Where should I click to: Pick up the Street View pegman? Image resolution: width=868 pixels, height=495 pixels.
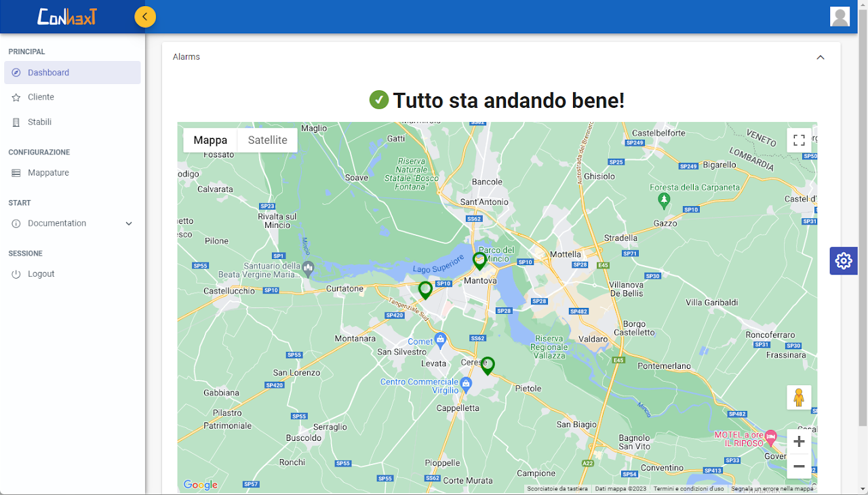799,397
